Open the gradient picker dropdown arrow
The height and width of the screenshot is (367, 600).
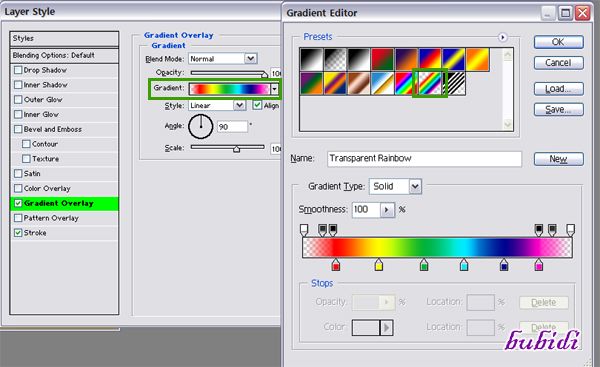tap(274, 89)
